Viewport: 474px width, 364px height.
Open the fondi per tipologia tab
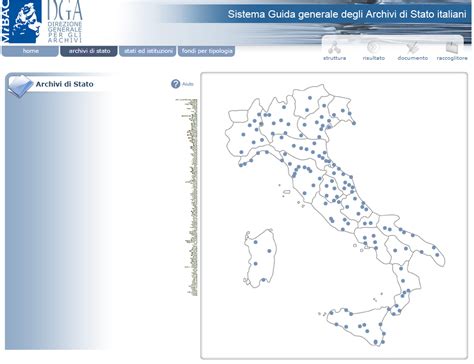(207, 51)
